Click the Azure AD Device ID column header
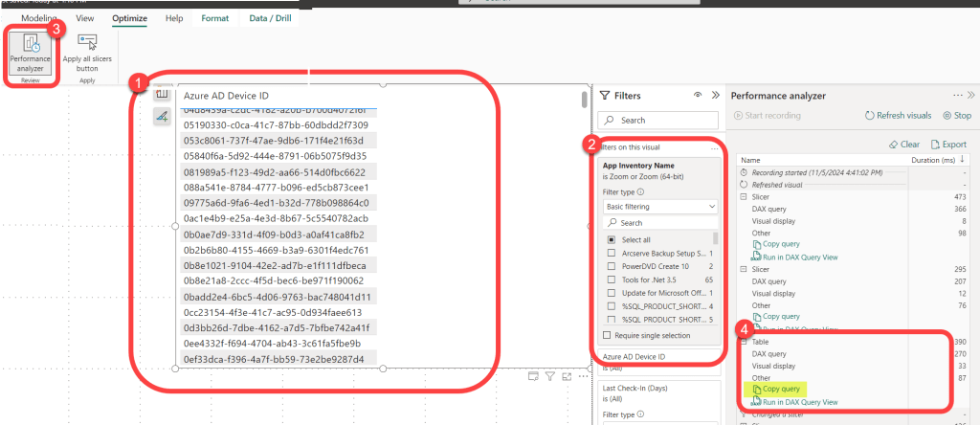 click(226, 96)
